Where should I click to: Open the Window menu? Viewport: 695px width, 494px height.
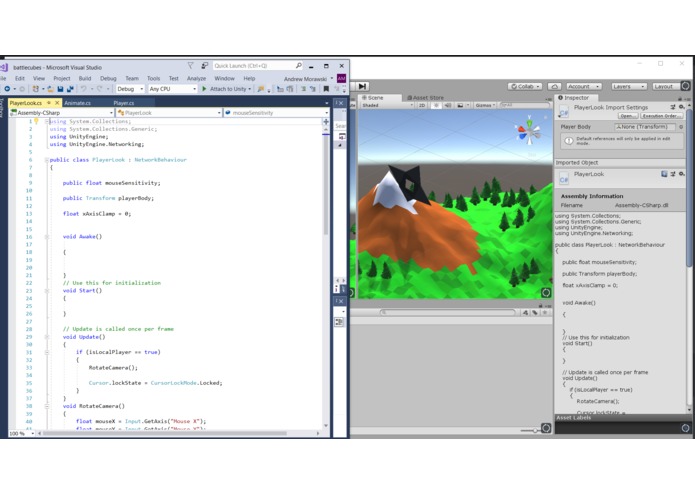pyautogui.click(x=225, y=78)
